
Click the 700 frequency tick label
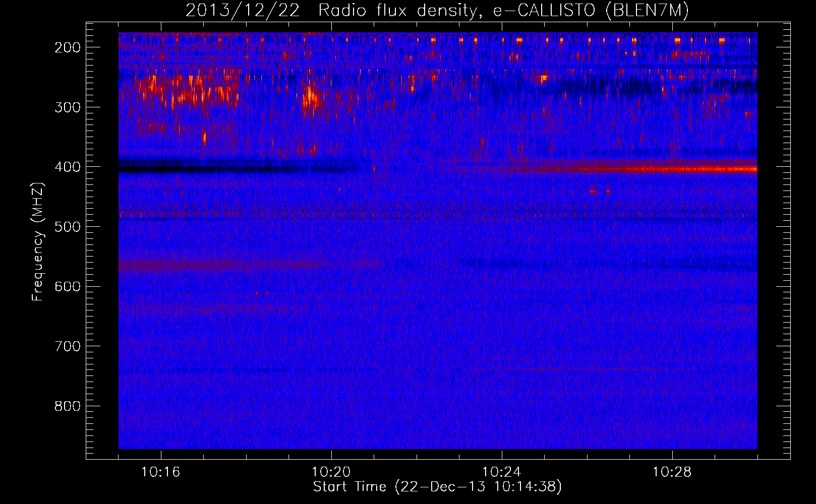coord(68,346)
